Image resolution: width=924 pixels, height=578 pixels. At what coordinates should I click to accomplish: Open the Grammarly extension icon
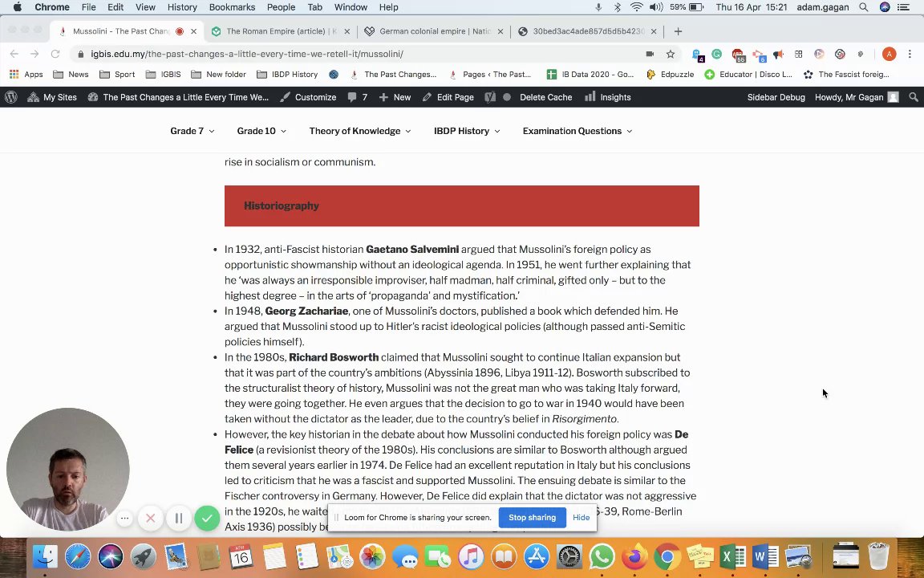[x=716, y=54]
